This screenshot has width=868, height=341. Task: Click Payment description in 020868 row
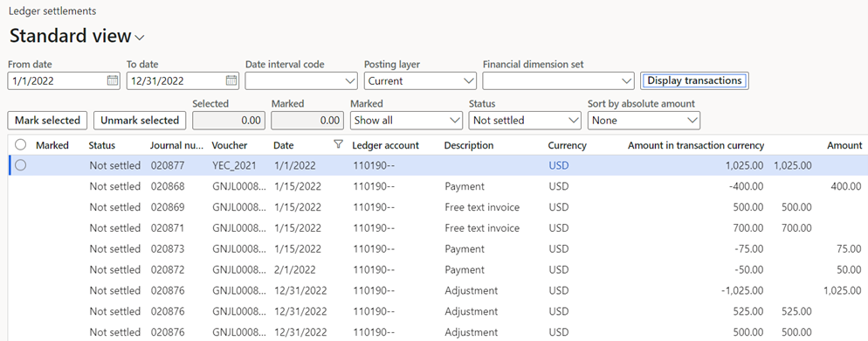pyautogui.click(x=465, y=186)
